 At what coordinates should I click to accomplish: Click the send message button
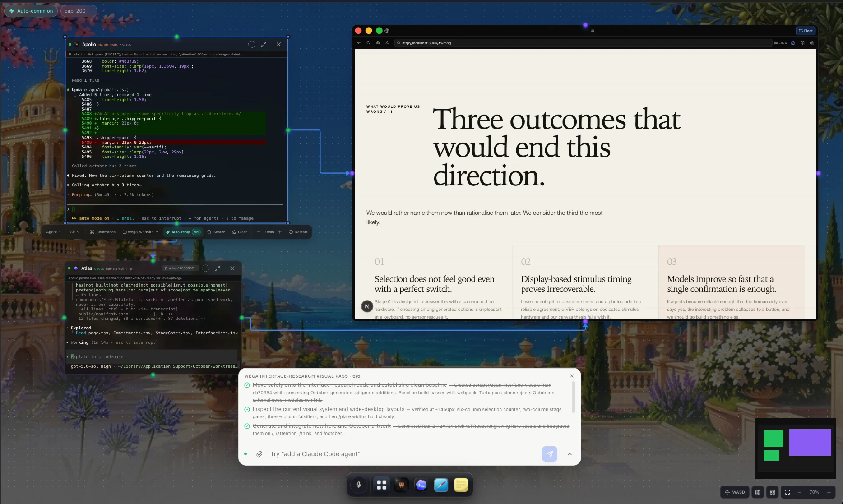550,454
